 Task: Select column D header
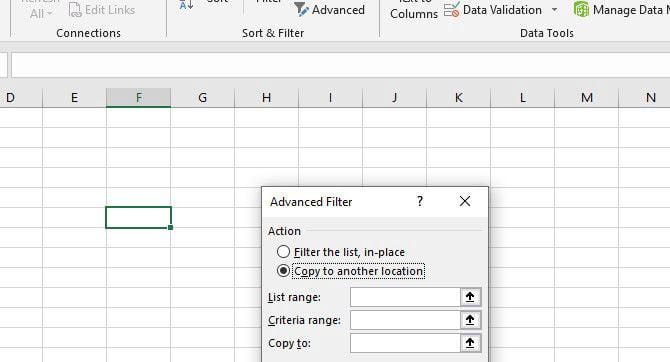[21, 98]
